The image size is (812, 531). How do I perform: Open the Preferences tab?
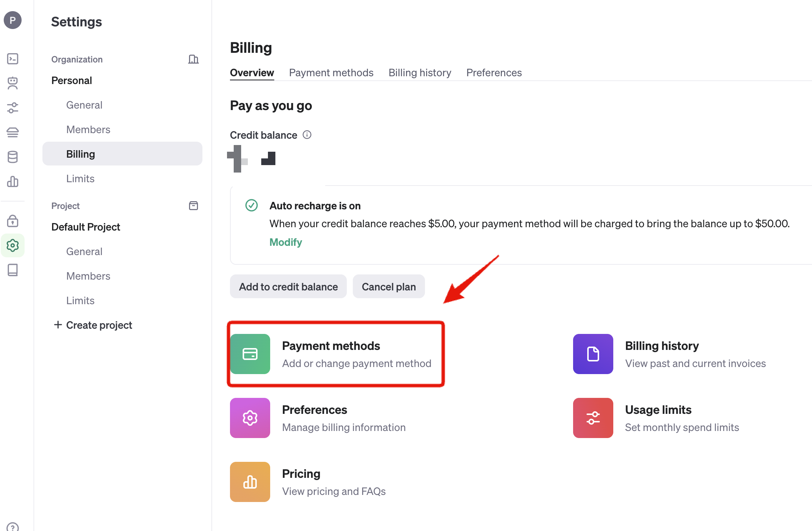[x=493, y=73]
